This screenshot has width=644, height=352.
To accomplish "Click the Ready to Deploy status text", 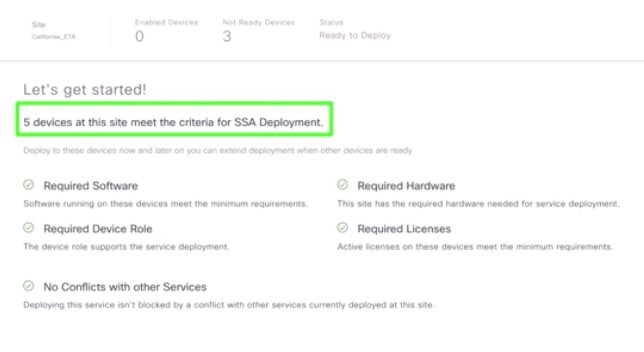I will [355, 36].
